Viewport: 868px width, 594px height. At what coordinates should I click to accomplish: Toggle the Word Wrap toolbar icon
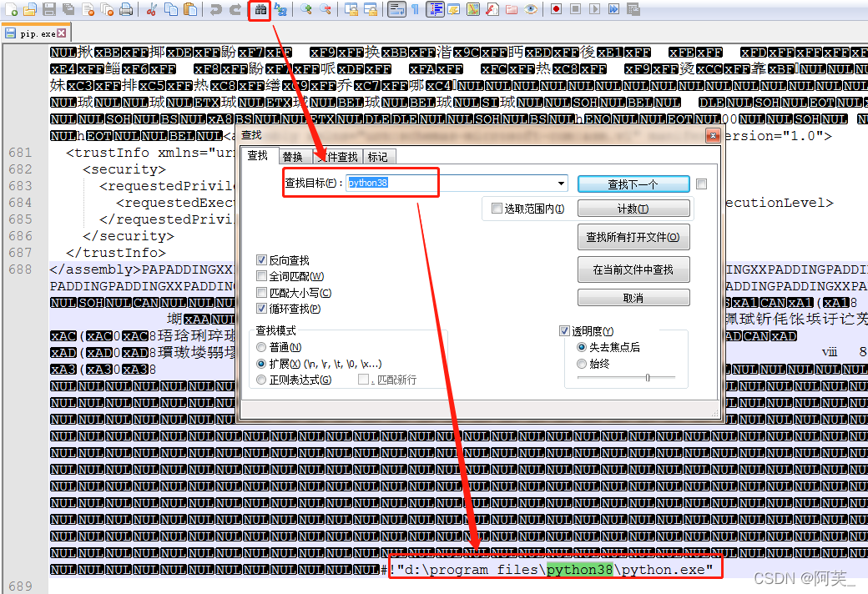click(x=396, y=9)
